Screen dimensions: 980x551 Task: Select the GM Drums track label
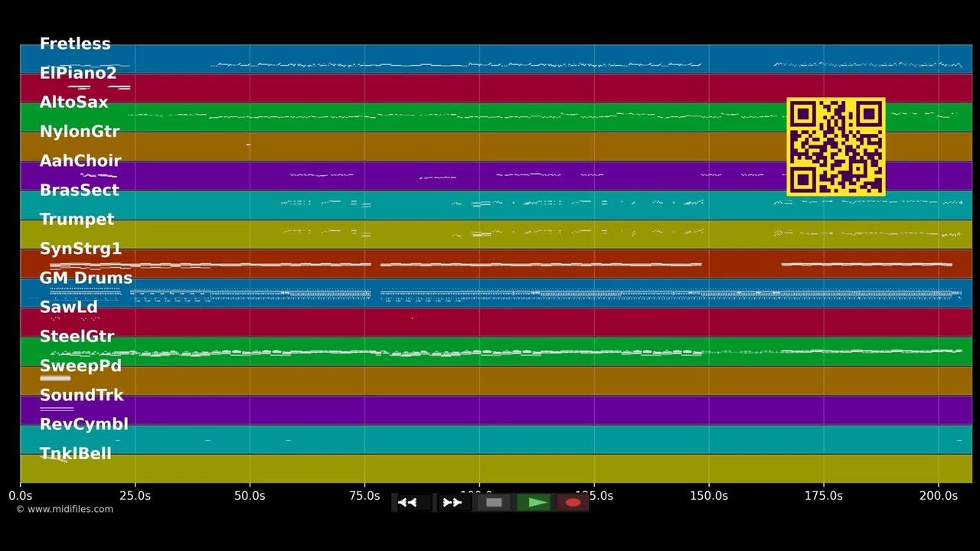click(x=86, y=278)
